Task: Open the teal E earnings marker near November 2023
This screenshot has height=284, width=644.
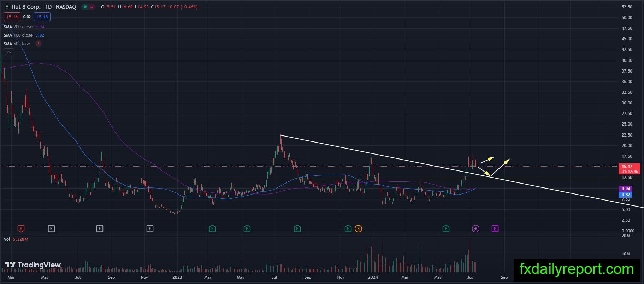Action: (348, 229)
